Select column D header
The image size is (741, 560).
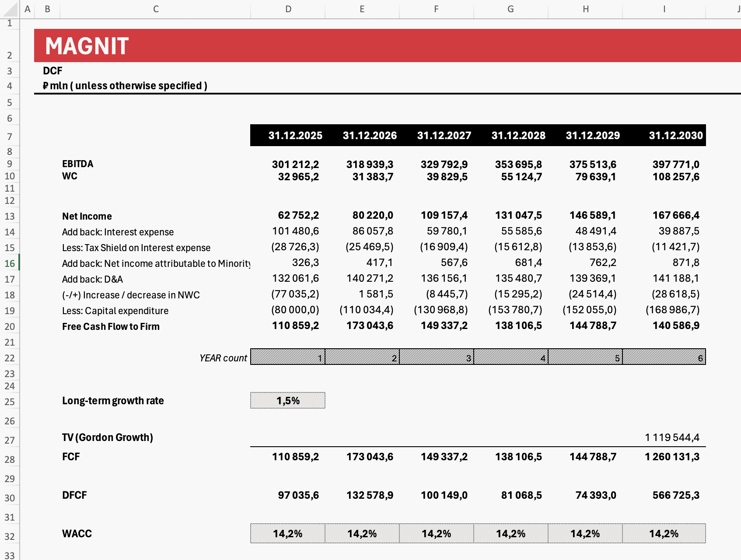click(x=288, y=9)
